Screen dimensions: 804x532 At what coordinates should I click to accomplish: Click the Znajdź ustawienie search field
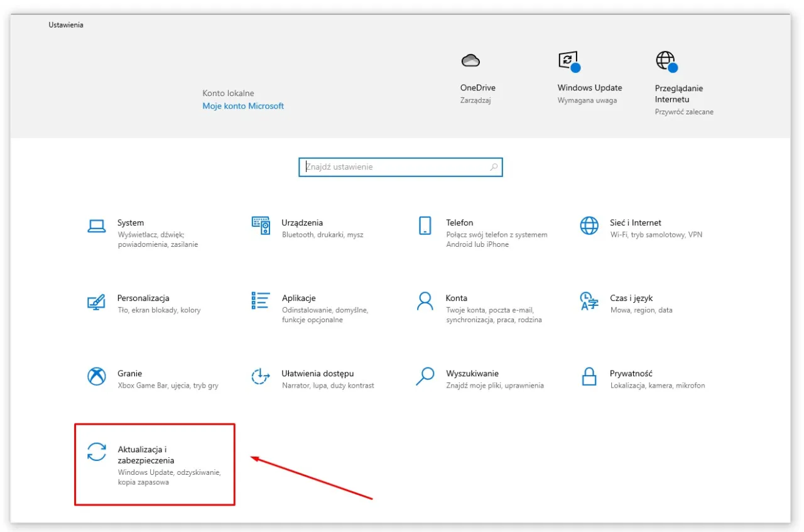point(400,166)
